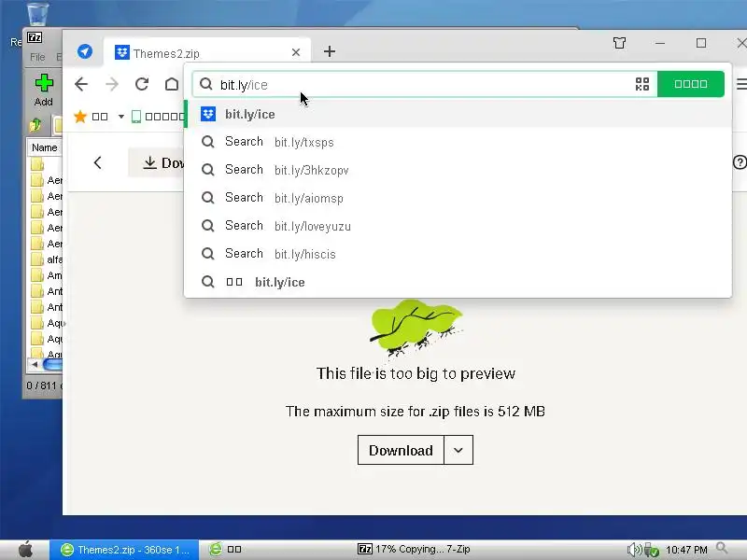Open the Recycle Bin desktop icon
Image resolution: width=747 pixels, height=560 pixels.
click(38, 14)
